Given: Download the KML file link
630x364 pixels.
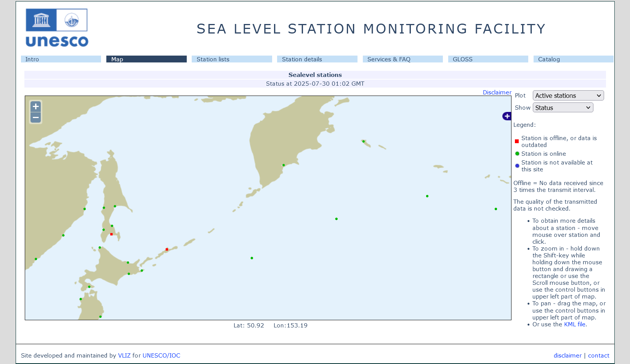Looking at the screenshot, I should coord(575,324).
